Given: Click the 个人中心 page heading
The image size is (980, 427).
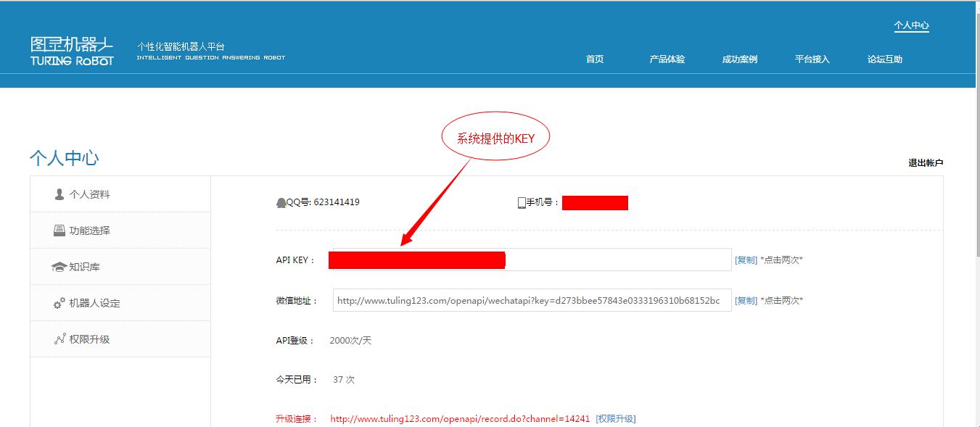Looking at the screenshot, I should (x=65, y=158).
